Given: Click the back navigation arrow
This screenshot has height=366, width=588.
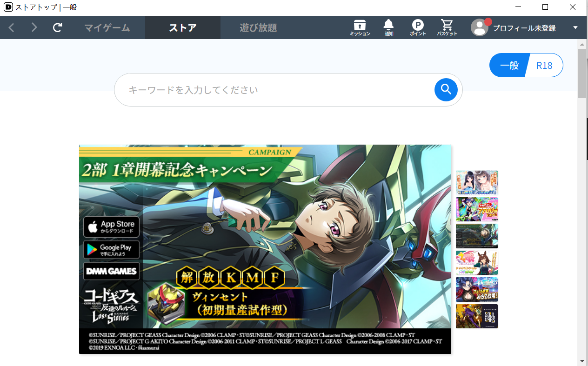Looking at the screenshot, I should 12,28.
